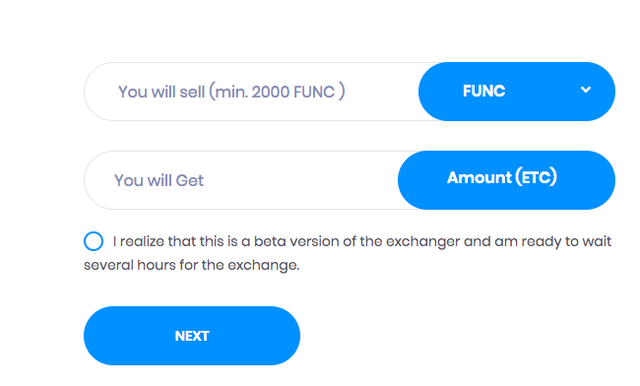Place cursor in the receive amount box
The width and height of the screenshot is (640, 386).
coord(241,180)
